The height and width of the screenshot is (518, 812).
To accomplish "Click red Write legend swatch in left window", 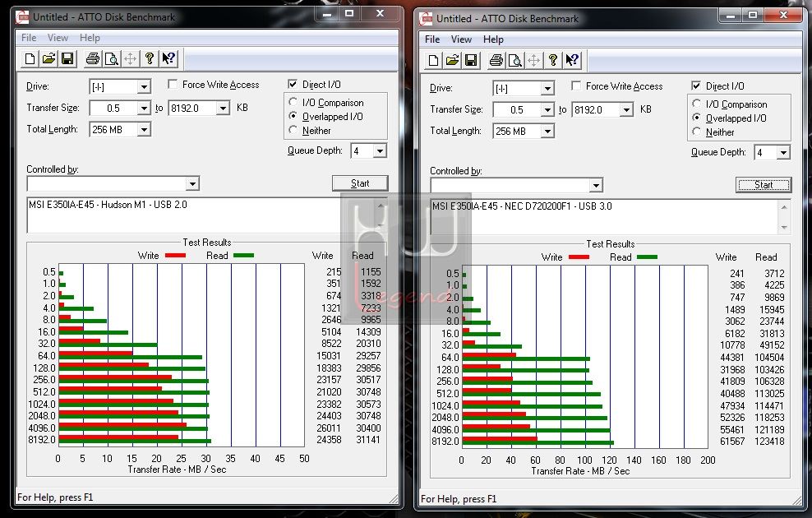I will click(x=175, y=255).
